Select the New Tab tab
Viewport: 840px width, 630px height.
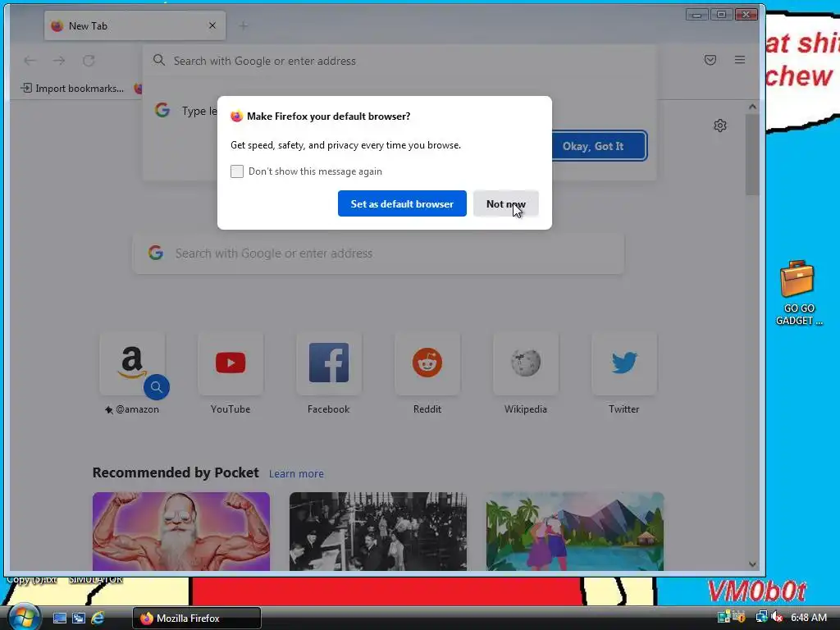click(x=135, y=25)
